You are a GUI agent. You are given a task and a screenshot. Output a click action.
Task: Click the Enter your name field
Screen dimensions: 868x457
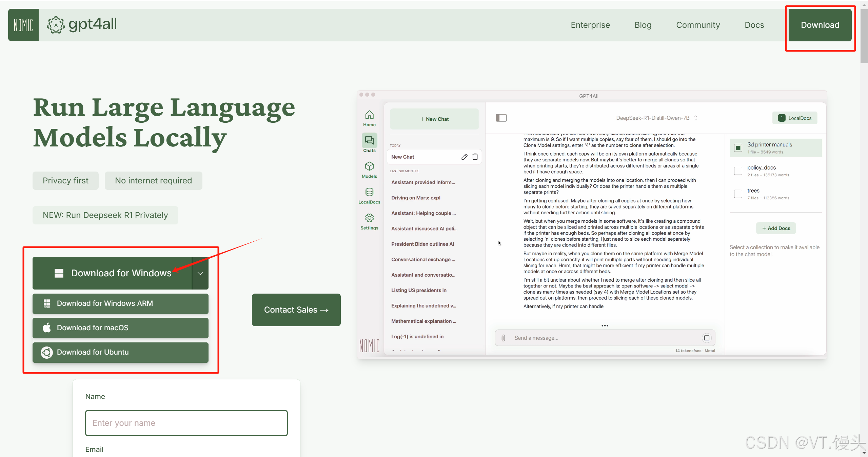pos(186,423)
